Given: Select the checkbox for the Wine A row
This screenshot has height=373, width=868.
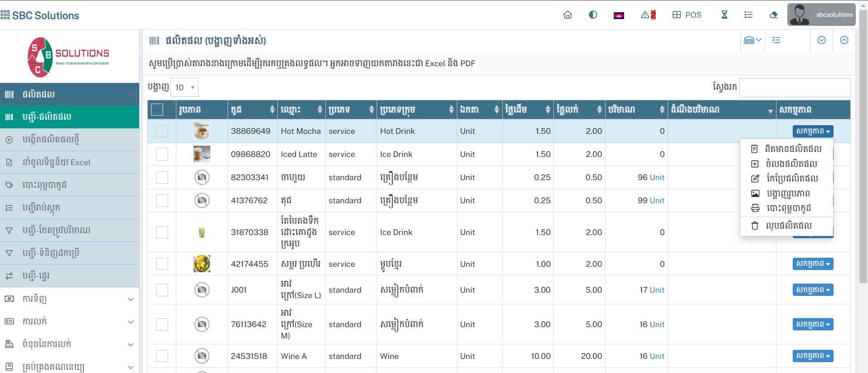Looking at the screenshot, I should (x=162, y=356).
